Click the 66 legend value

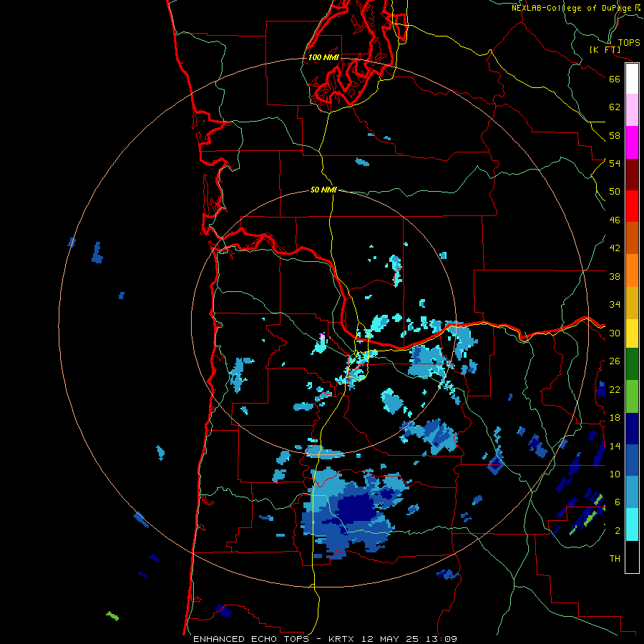(615, 79)
